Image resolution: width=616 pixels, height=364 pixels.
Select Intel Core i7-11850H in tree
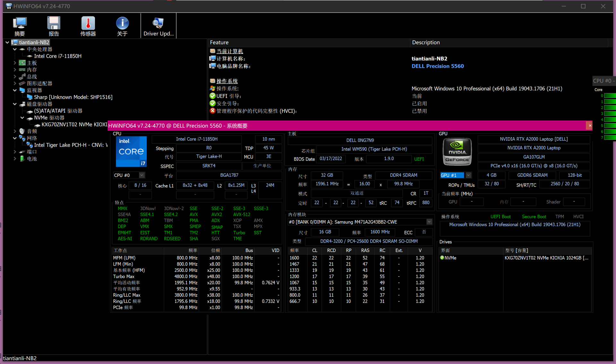pyautogui.click(x=58, y=56)
